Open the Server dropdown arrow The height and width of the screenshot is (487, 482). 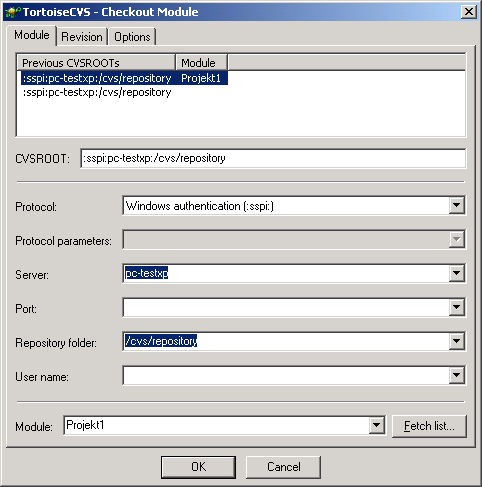pos(456,273)
